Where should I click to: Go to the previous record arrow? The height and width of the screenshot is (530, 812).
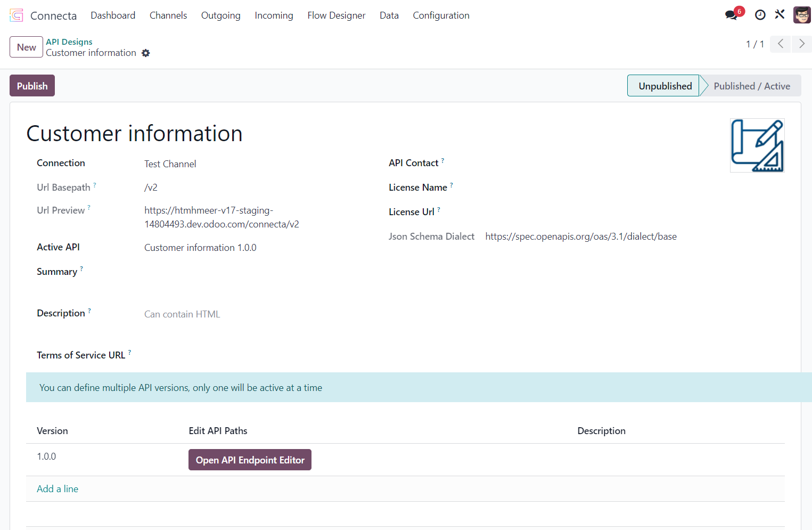point(780,44)
